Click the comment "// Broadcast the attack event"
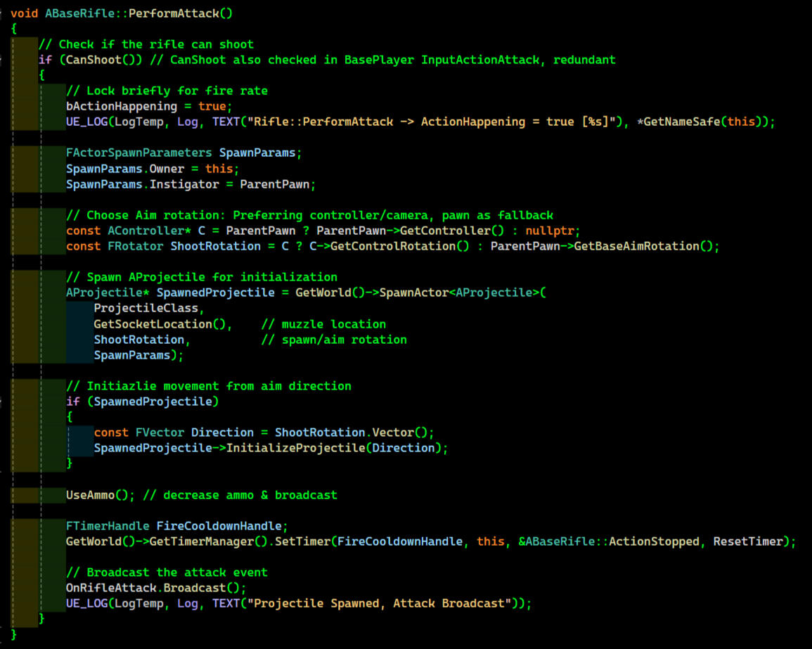Screen dimensions: 812x649 click(x=167, y=573)
